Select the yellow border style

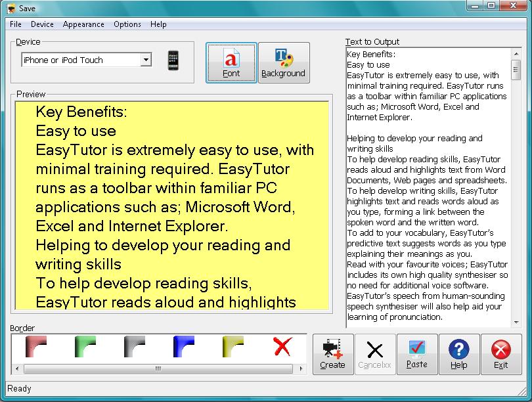point(233,347)
